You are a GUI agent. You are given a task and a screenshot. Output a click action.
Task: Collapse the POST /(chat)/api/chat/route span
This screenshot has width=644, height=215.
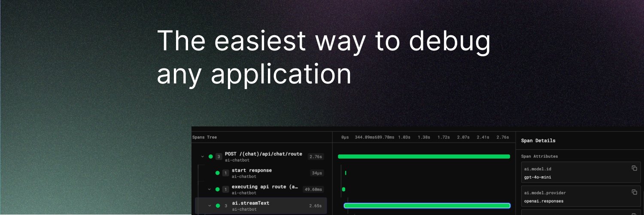tap(202, 157)
